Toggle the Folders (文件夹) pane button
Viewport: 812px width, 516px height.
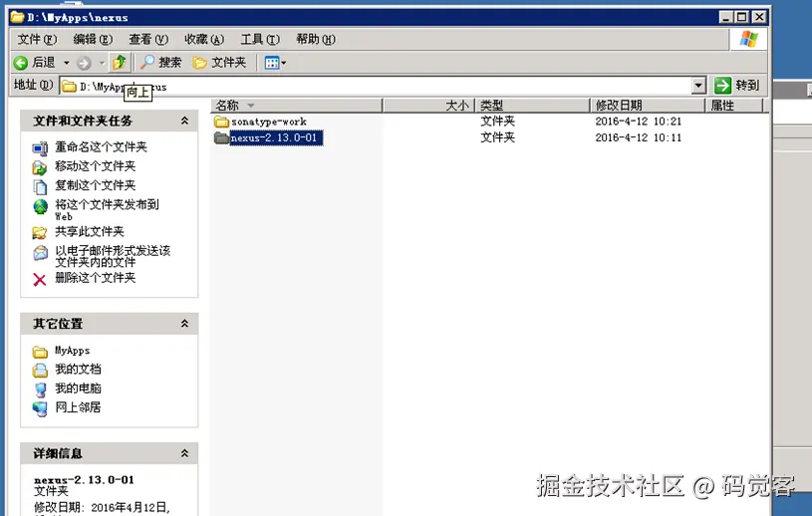[x=219, y=63]
